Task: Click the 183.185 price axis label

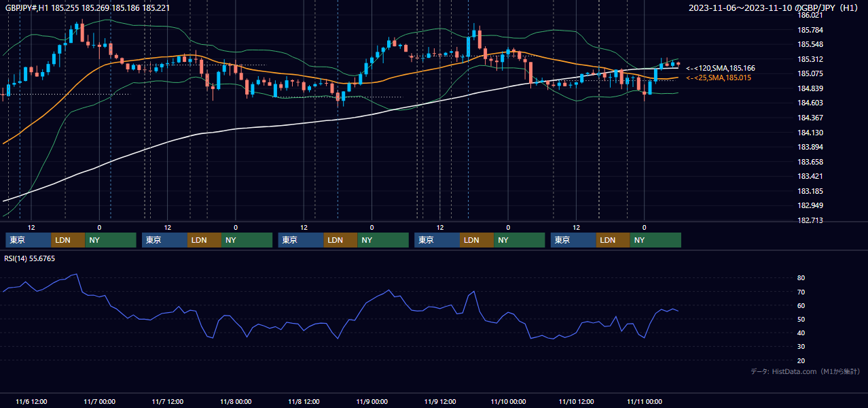Action: (810, 191)
